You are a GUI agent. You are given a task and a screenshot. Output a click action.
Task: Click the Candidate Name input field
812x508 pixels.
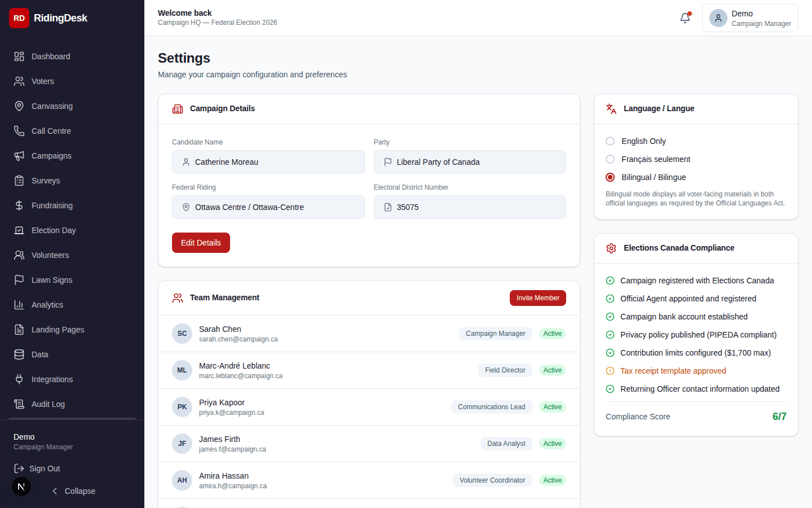(x=268, y=162)
